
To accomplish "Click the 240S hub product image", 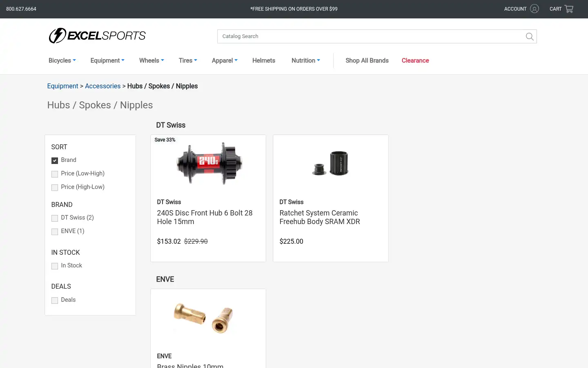I will [x=209, y=163].
